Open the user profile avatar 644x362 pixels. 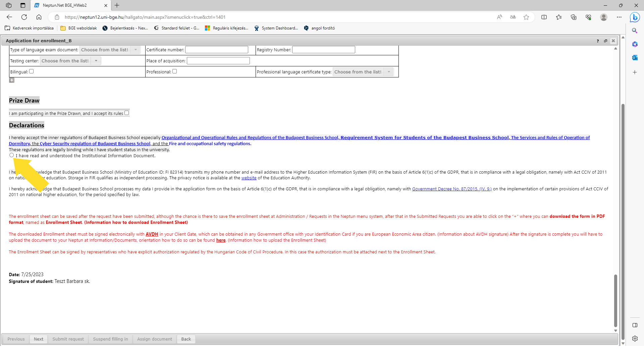(604, 17)
